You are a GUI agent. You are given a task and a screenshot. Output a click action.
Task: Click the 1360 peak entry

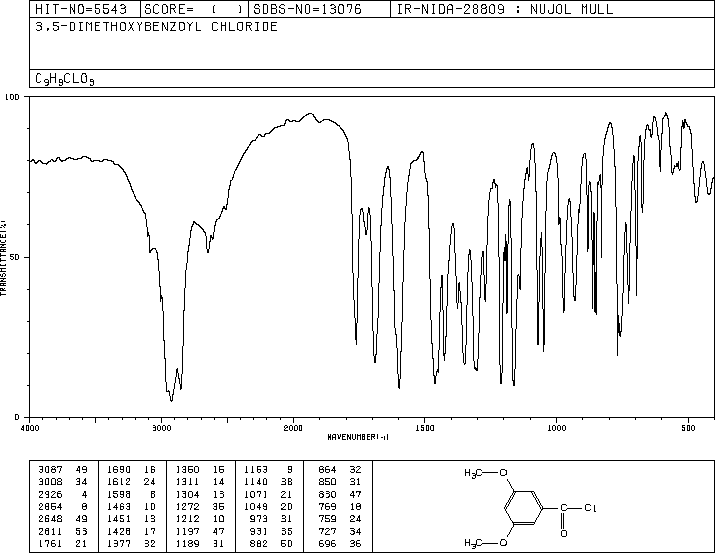(200, 470)
